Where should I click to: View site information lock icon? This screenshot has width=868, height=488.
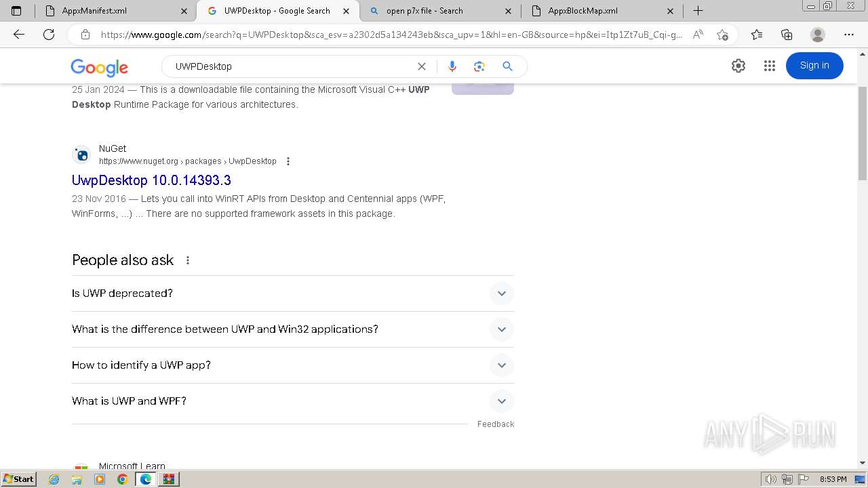85,35
